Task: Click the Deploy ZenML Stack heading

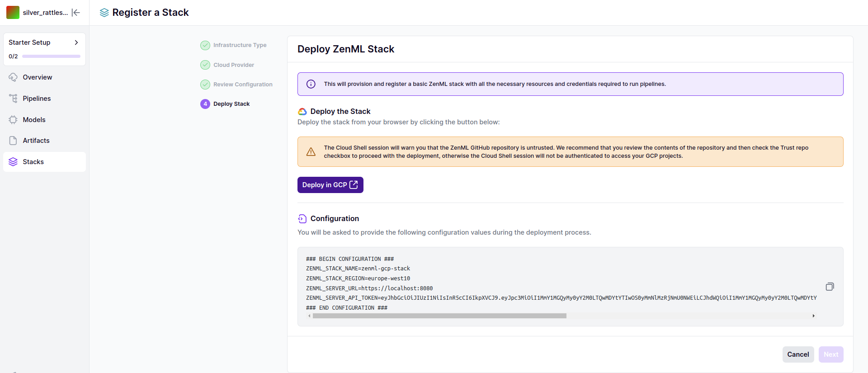Action: point(346,49)
